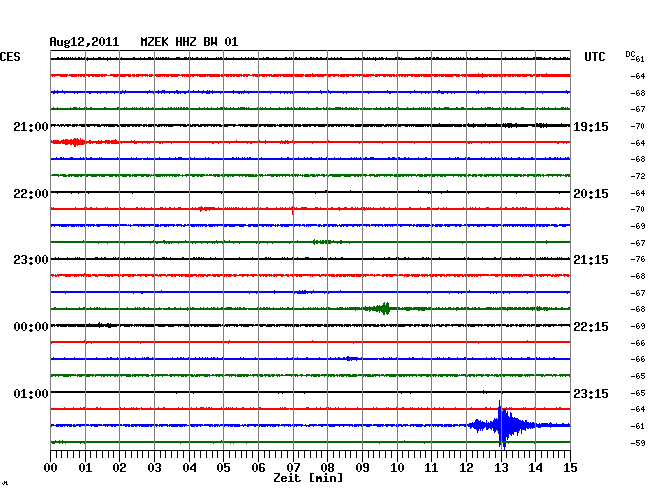
Task: Click the large blue seismic event near minute 13
Action: [x=502, y=425]
